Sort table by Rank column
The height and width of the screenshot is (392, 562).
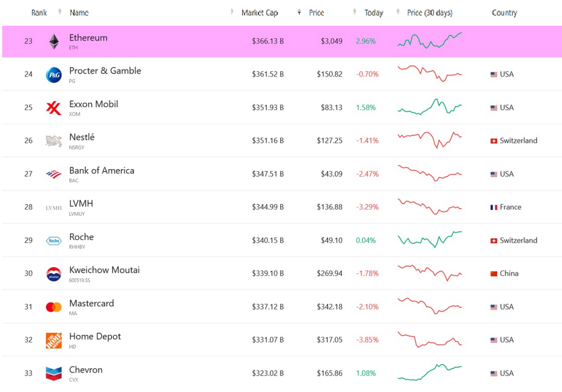pos(39,12)
